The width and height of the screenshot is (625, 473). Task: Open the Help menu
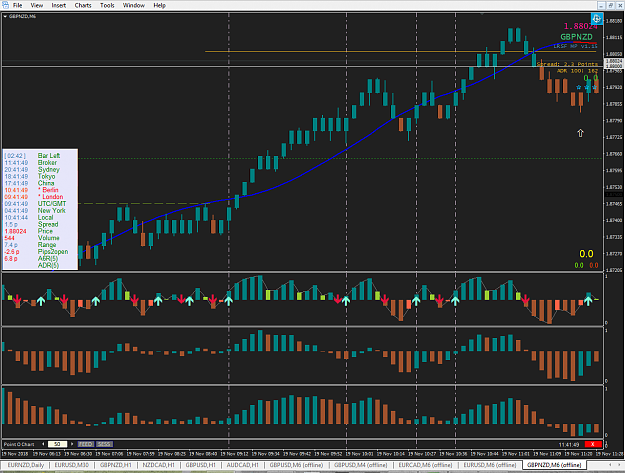click(159, 5)
